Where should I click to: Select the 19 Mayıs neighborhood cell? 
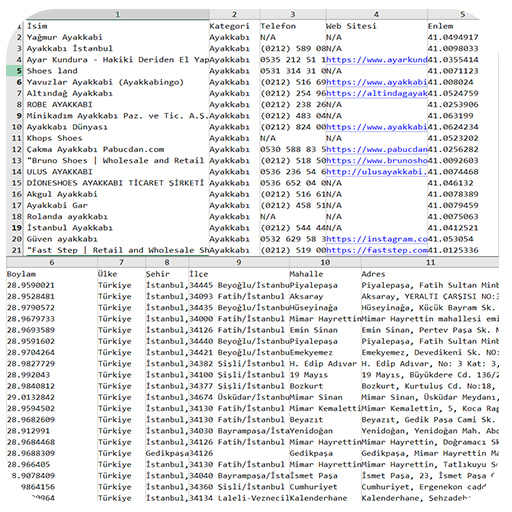coord(325,375)
